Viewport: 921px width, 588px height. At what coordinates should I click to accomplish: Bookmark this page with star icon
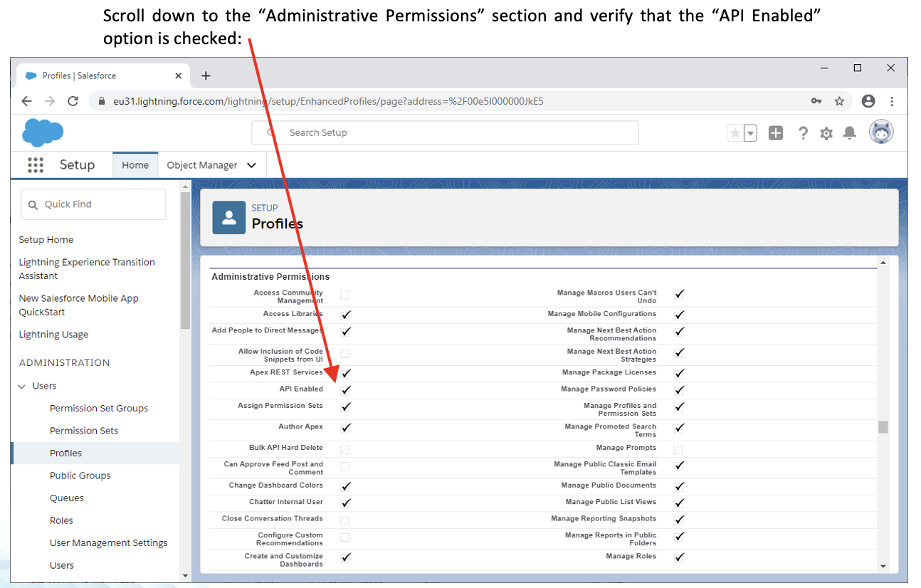tap(839, 101)
